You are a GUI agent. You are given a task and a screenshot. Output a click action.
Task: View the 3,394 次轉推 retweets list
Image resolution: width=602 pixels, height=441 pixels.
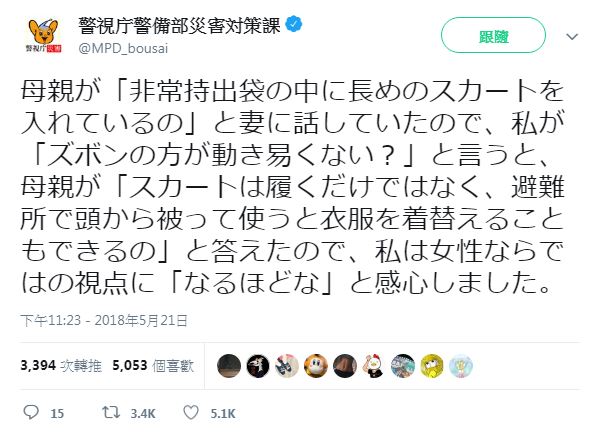pos(55,366)
